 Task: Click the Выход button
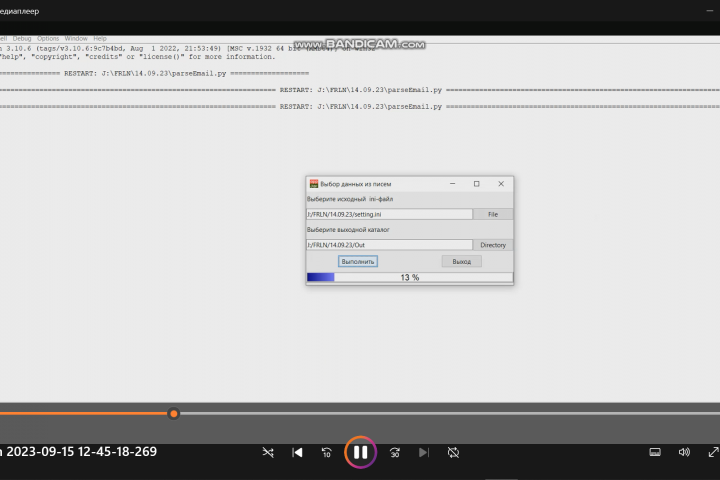click(x=461, y=261)
